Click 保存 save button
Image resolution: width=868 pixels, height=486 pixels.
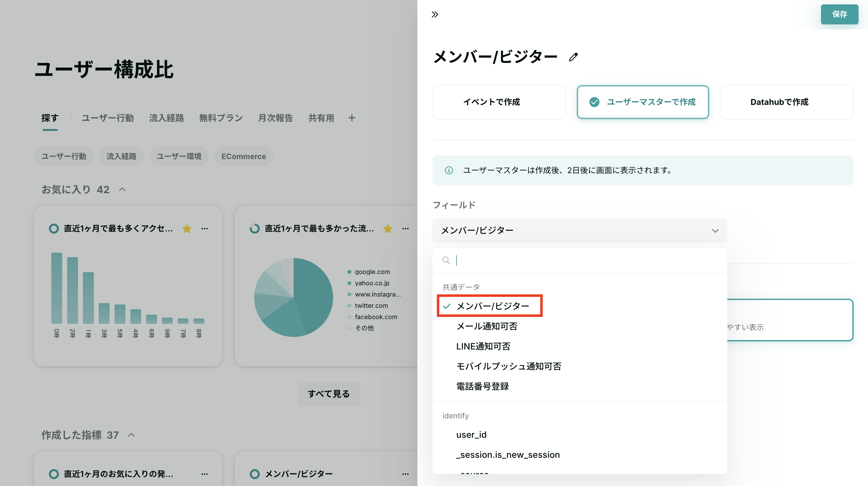coord(839,14)
